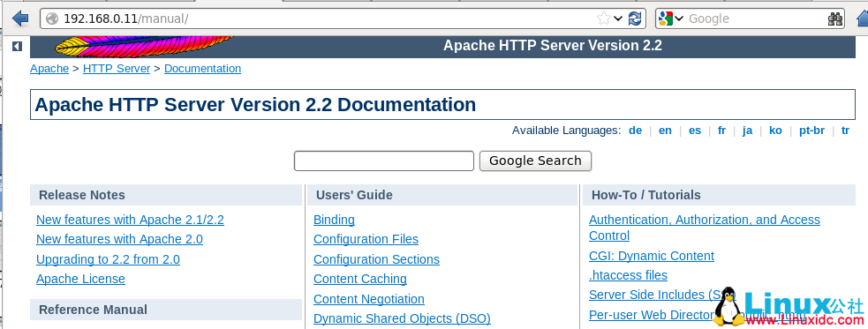
Task: Click the left-arrow page navigation icon
Action: click(x=17, y=47)
